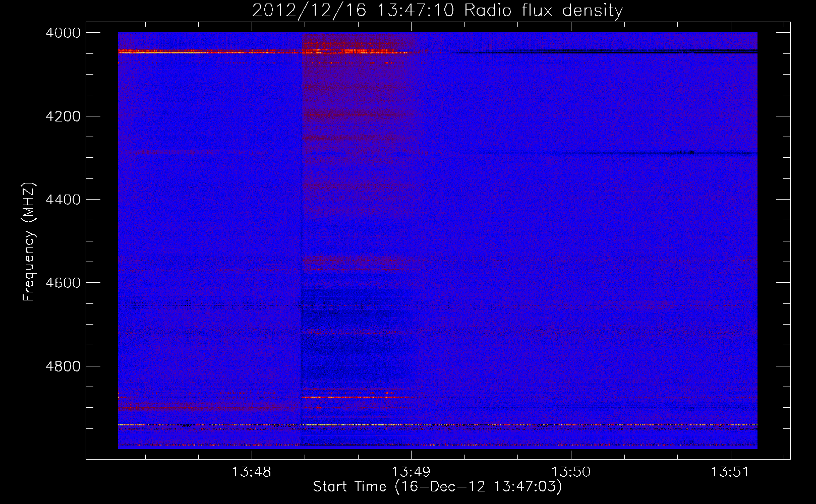The height and width of the screenshot is (504, 816).
Task: Click the 13:48 time tick label
Action: [251, 472]
